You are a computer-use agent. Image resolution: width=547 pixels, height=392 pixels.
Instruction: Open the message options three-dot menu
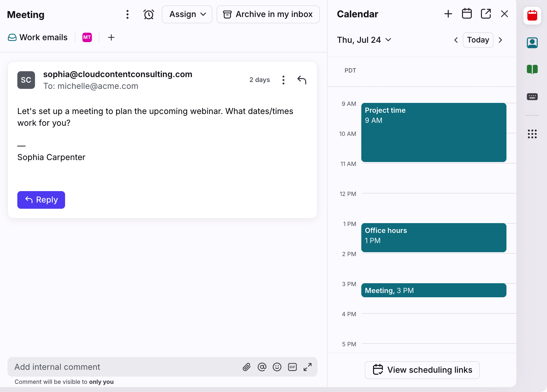283,80
